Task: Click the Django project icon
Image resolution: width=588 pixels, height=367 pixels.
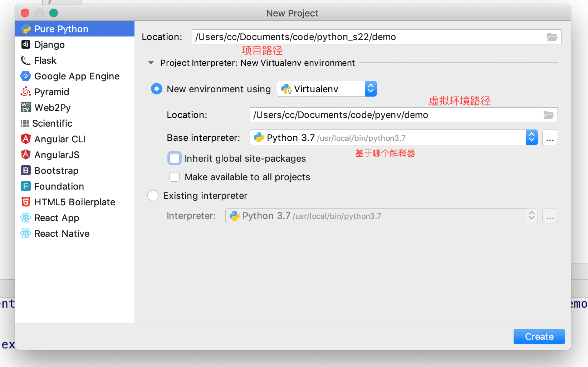Action: click(25, 44)
